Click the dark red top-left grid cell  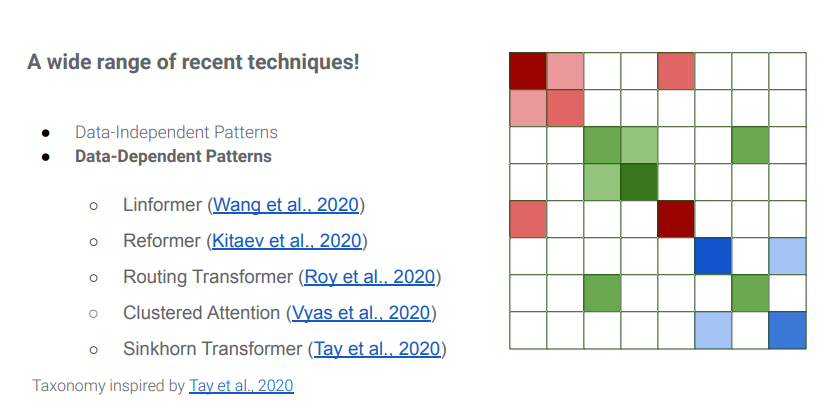coord(527,71)
